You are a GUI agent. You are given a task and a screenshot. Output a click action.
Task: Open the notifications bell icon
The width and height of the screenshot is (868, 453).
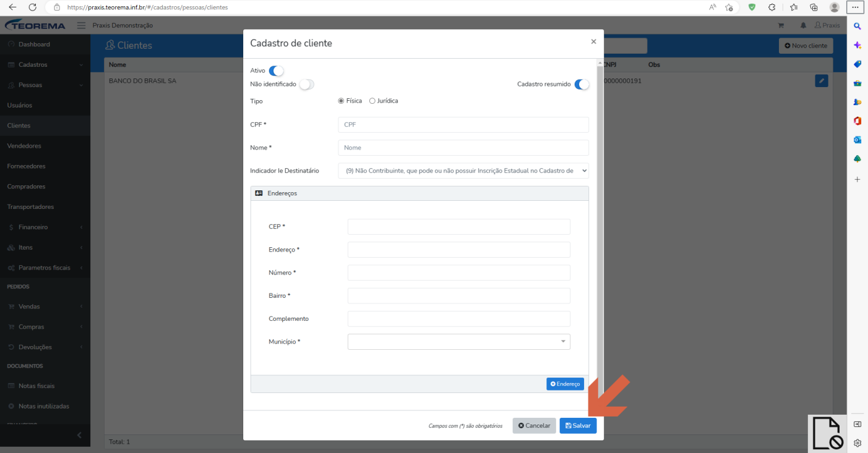(803, 25)
